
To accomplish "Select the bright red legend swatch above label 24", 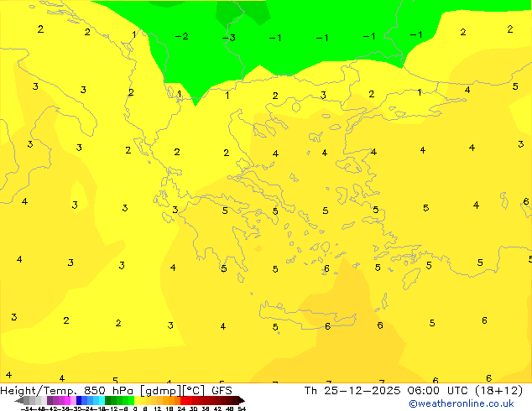I will [x=183, y=400].
